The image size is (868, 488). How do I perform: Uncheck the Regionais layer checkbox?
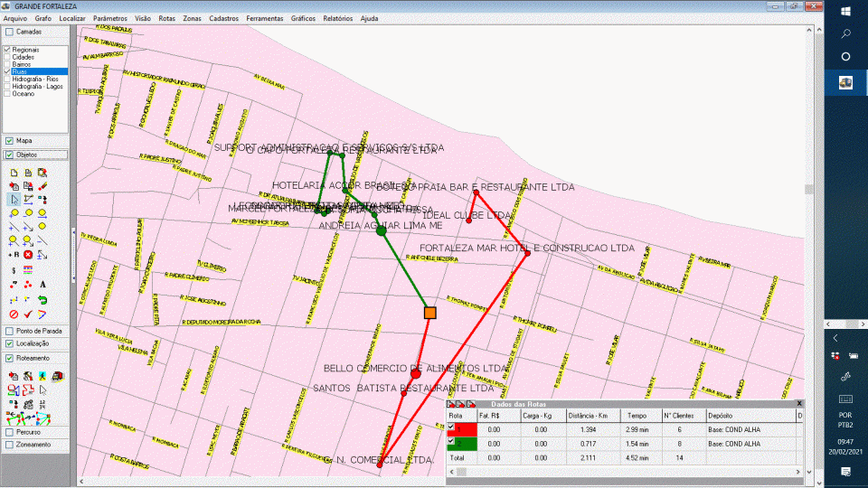point(7,50)
